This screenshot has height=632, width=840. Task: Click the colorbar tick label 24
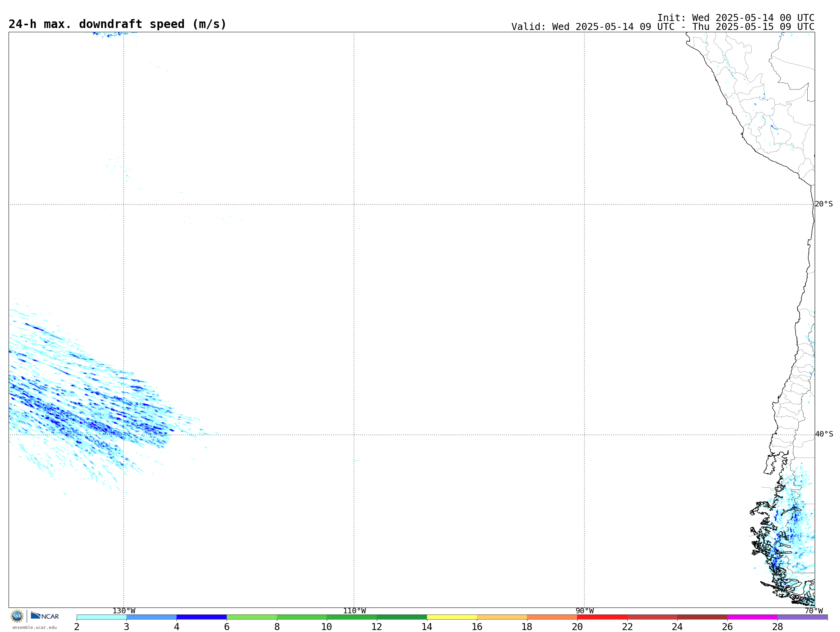[x=677, y=627]
